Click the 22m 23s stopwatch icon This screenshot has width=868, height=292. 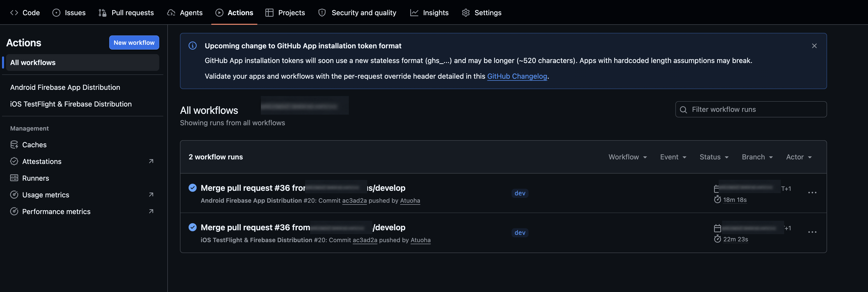(717, 239)
